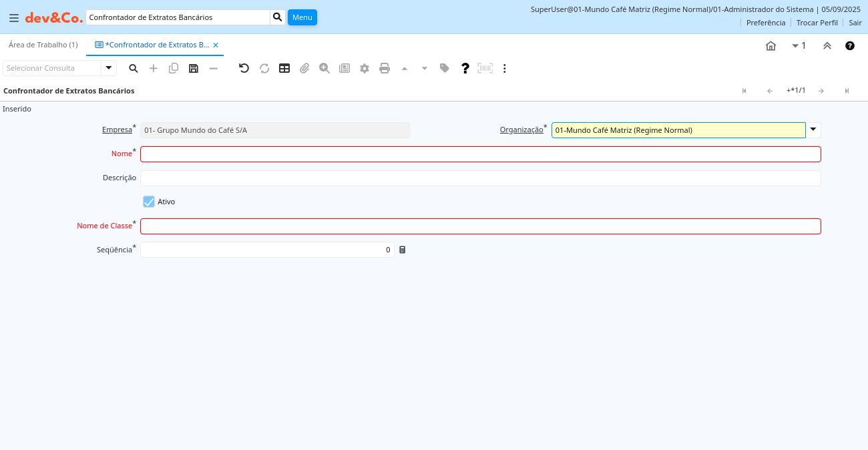Viewport: 868px width, 450px height.
Task: Expand the Organização dropdown arrow
Action: pos(813,130)
